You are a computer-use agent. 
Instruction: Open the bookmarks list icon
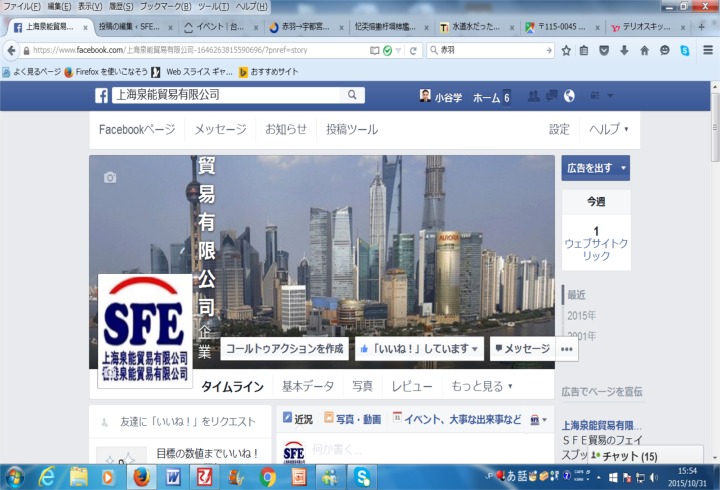(x=584, y=51)
